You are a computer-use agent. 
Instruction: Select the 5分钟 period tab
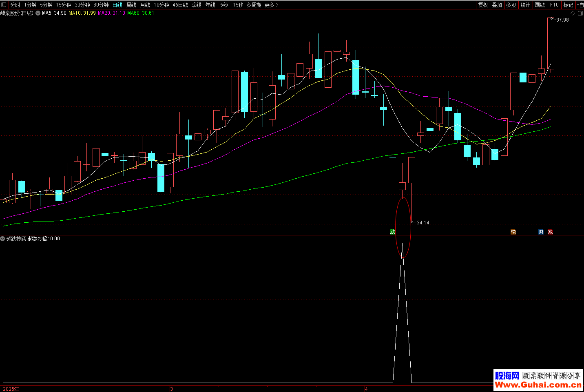coord(46,5)
